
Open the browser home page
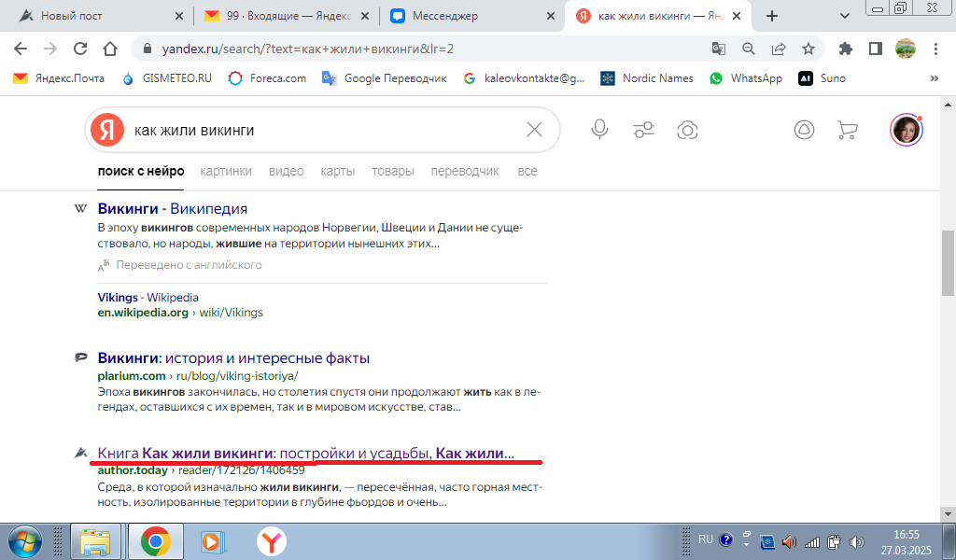tap(110, 49)
